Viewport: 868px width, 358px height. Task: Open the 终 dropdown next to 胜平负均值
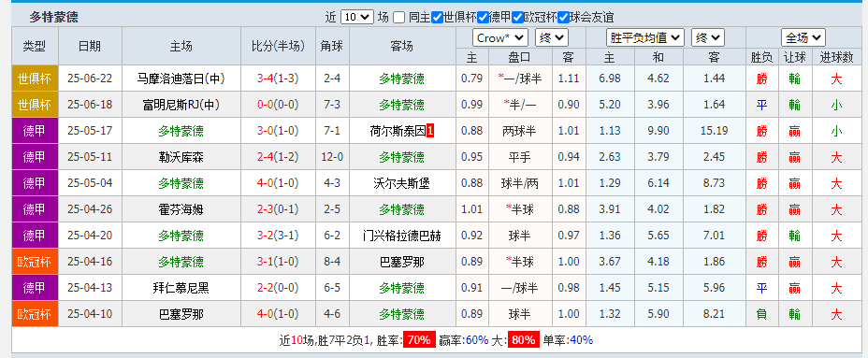(x=708, y=37)
